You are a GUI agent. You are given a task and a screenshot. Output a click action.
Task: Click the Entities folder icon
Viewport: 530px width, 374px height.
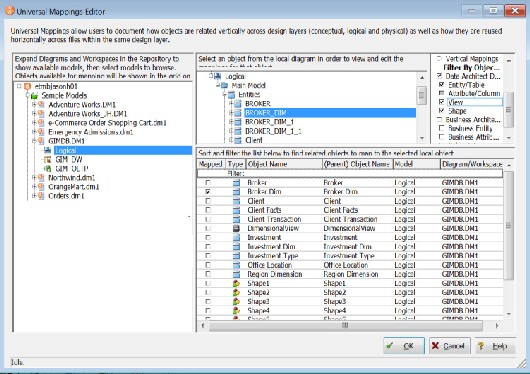click(x=231, y=94)
